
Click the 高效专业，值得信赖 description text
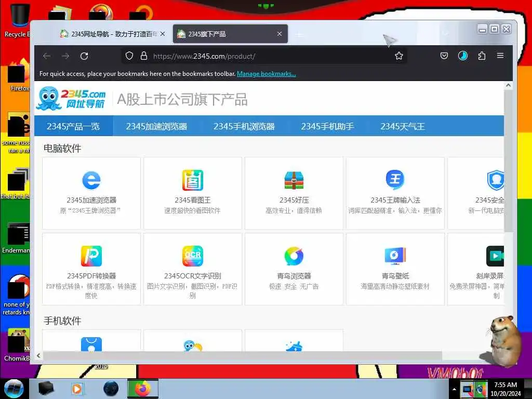pyautogui.click(x=294, y=210)
